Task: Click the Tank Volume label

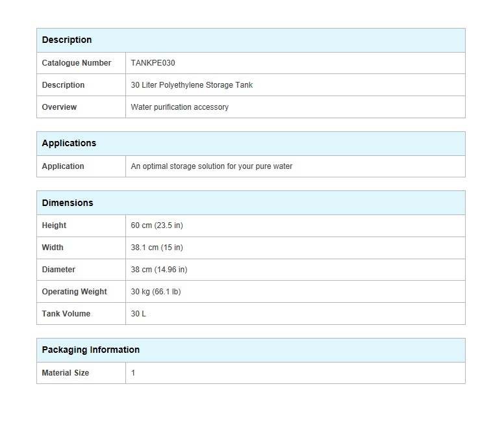Action: click(x=66, y=314)
